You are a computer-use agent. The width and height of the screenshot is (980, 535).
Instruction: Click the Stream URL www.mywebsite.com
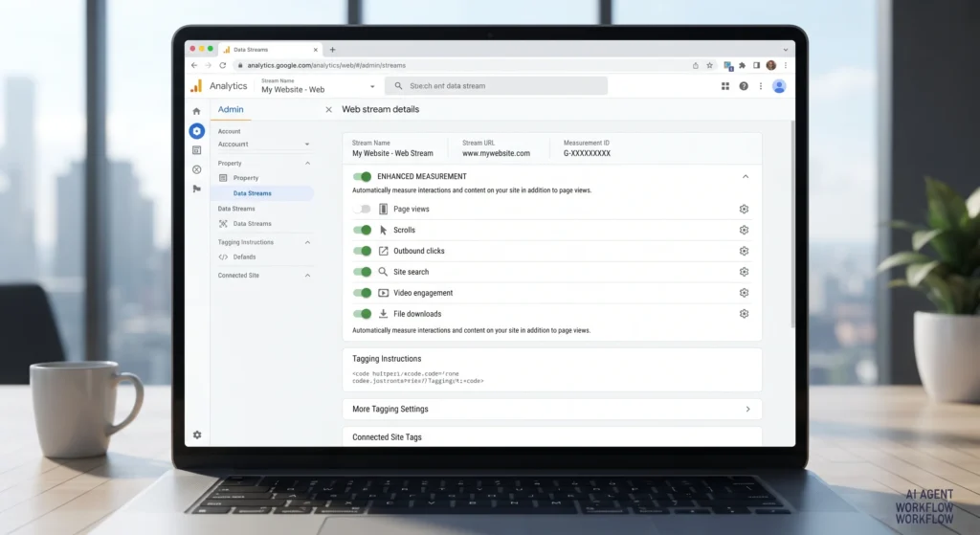(x=497, y=153)
